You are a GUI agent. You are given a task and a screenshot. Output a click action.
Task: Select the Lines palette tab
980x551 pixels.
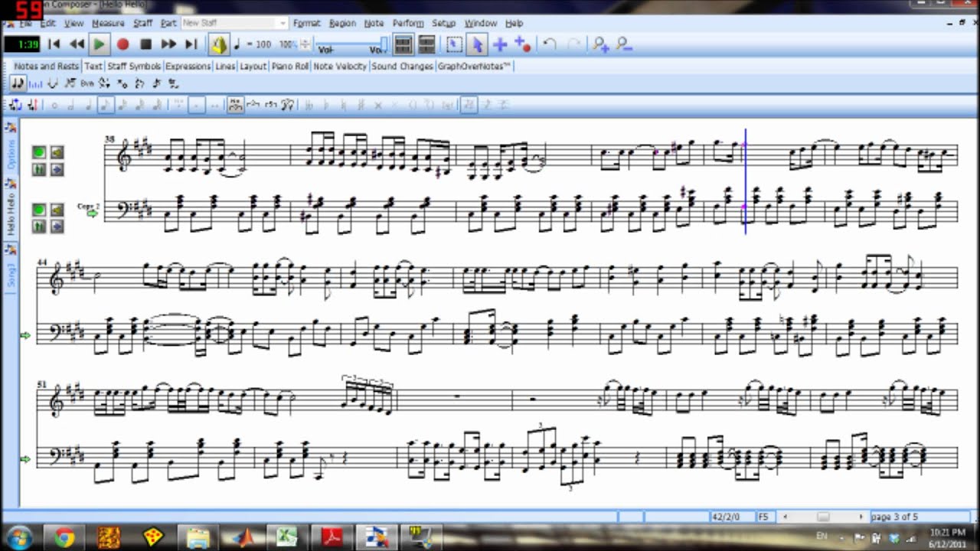(x=225, y=67)
